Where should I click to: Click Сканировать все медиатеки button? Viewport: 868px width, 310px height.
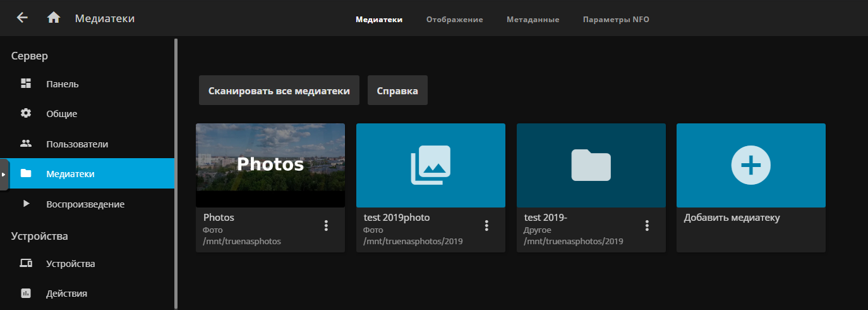coord(279,90)
